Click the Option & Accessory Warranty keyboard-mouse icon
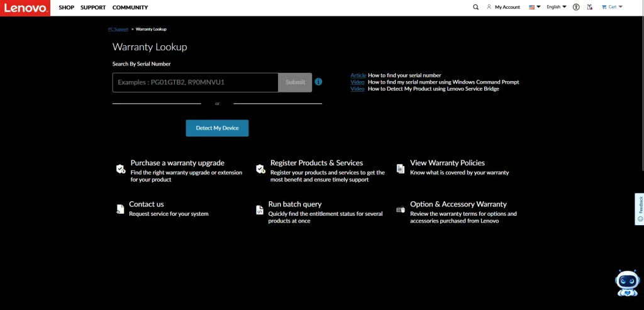 tap(401, 209)
